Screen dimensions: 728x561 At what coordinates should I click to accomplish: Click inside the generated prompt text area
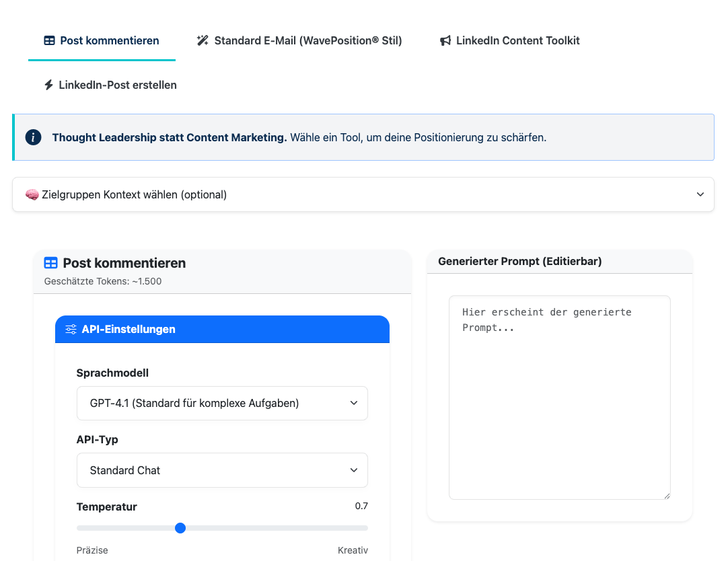tap(559, 397)
